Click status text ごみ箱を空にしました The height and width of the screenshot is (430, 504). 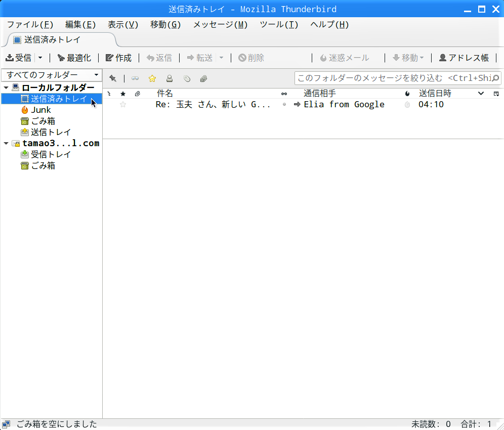(57, 424)
